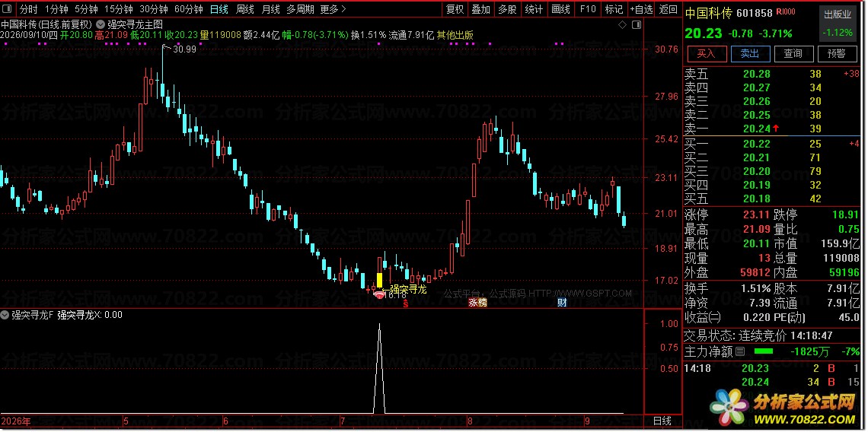Toggle the right panel layout icon
This screenshot has height=432, width=868.
(636, 24)
